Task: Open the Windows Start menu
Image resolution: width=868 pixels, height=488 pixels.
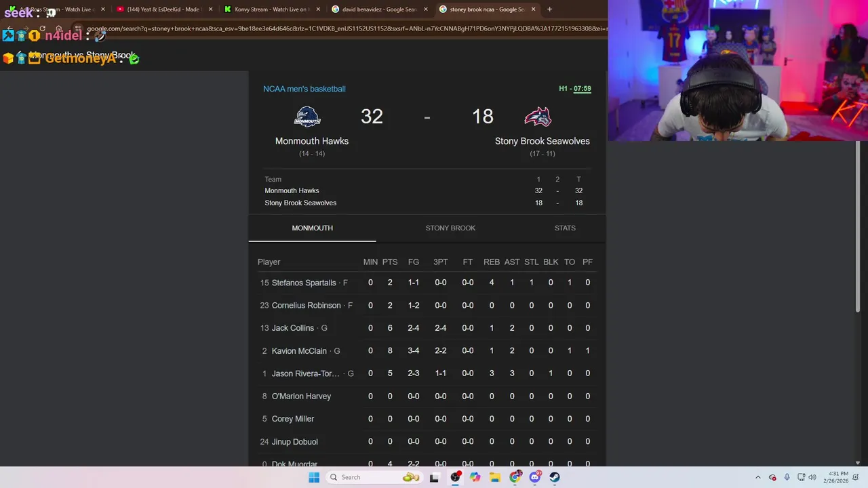Action: [x=314, y=477]
